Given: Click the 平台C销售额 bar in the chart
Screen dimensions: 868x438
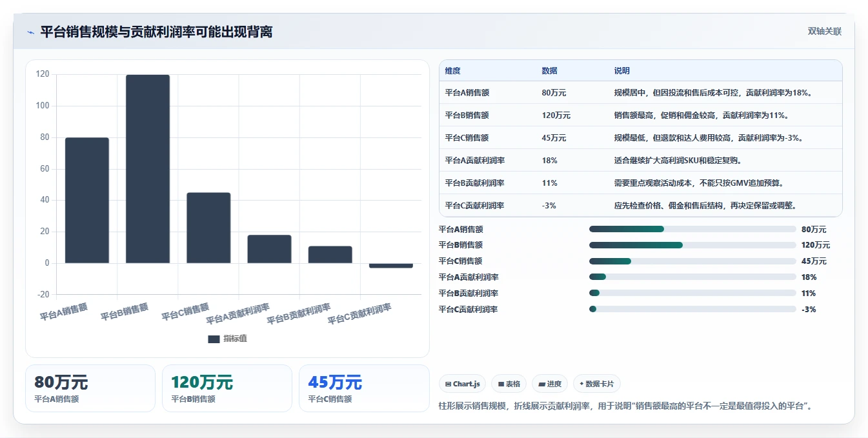Looking at the screenshot, I should pyautogui.click(x=208, y=228).
